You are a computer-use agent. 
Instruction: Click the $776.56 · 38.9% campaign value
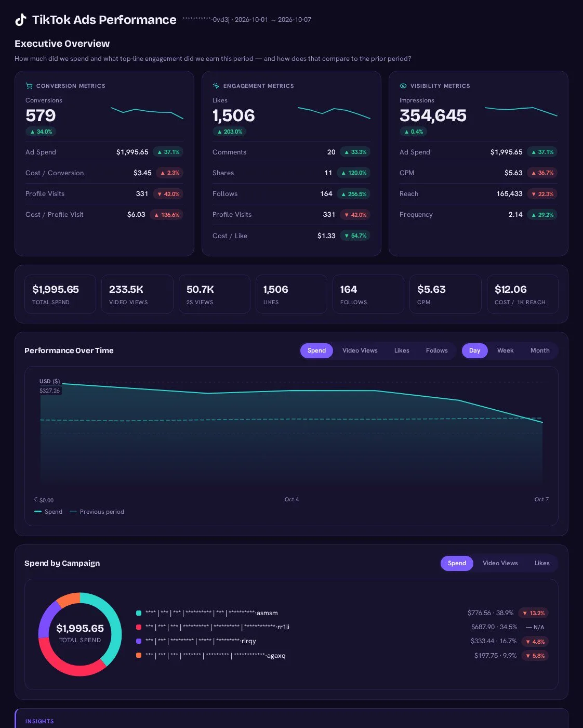tap(491, 613)
